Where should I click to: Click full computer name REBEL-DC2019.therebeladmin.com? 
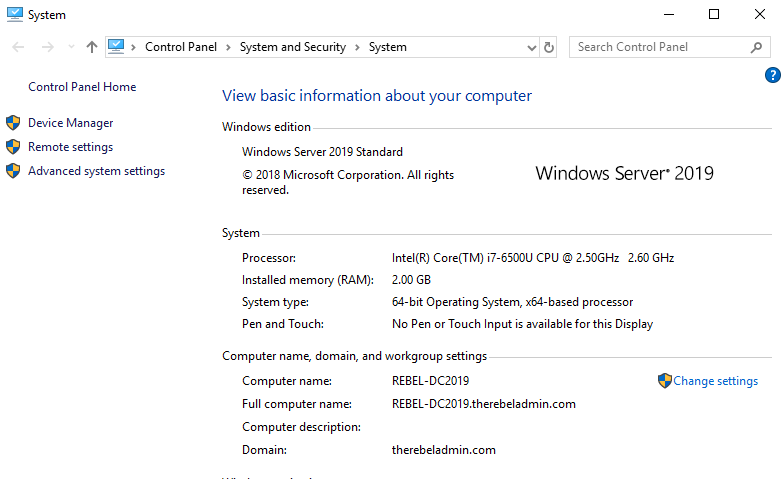484,404
